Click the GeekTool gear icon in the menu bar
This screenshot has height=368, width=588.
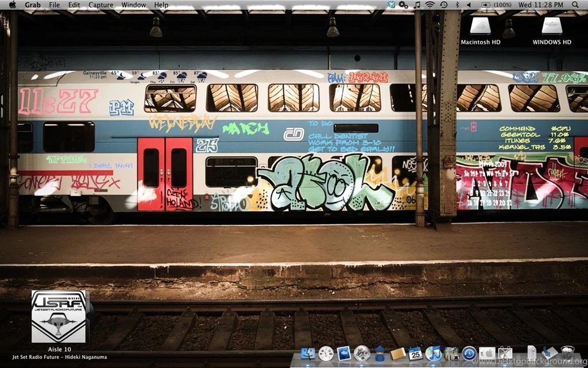coord(403,5)
